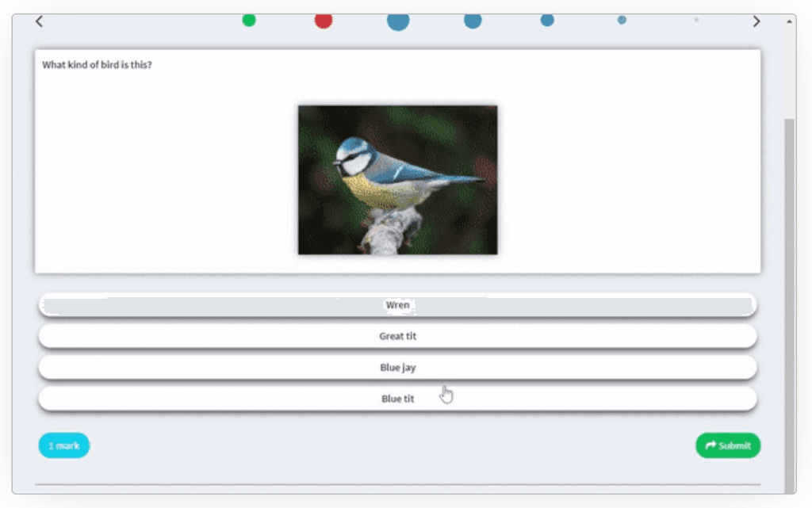
Task: Submit the answer with the green button
Action: [x=728, y=445]
